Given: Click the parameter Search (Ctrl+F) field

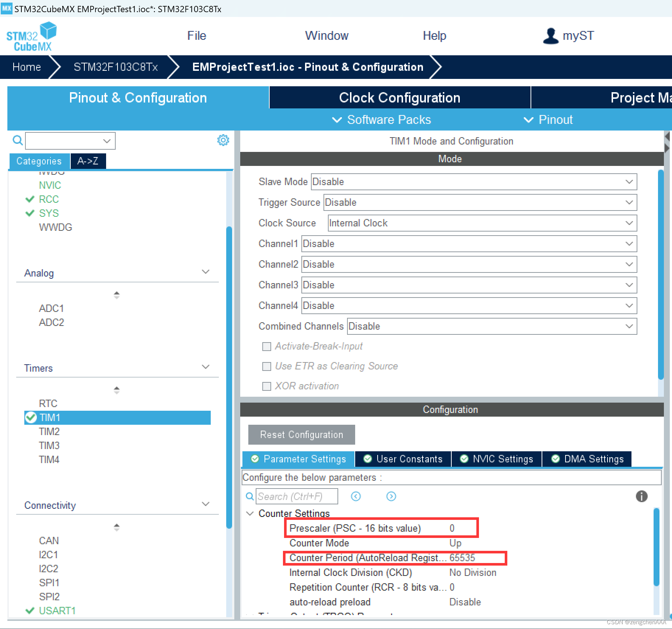Looking at the screenshot, I should coord(297,496).
